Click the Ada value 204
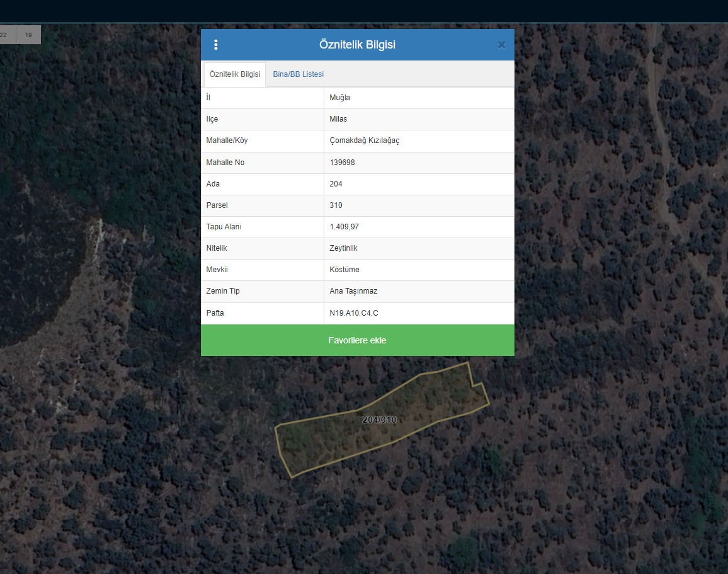 (x=336, y=184)
